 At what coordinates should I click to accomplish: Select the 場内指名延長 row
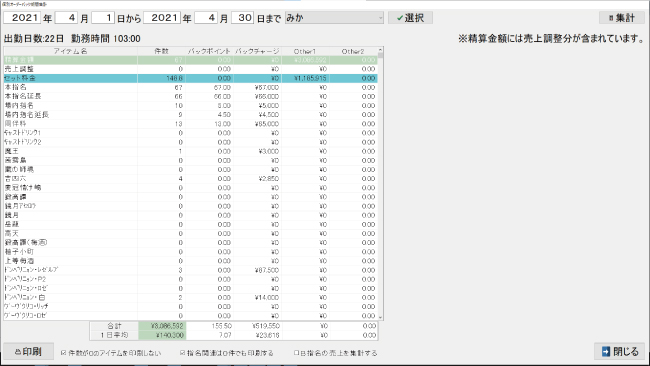pyautogui.click(x=191, y=115)
